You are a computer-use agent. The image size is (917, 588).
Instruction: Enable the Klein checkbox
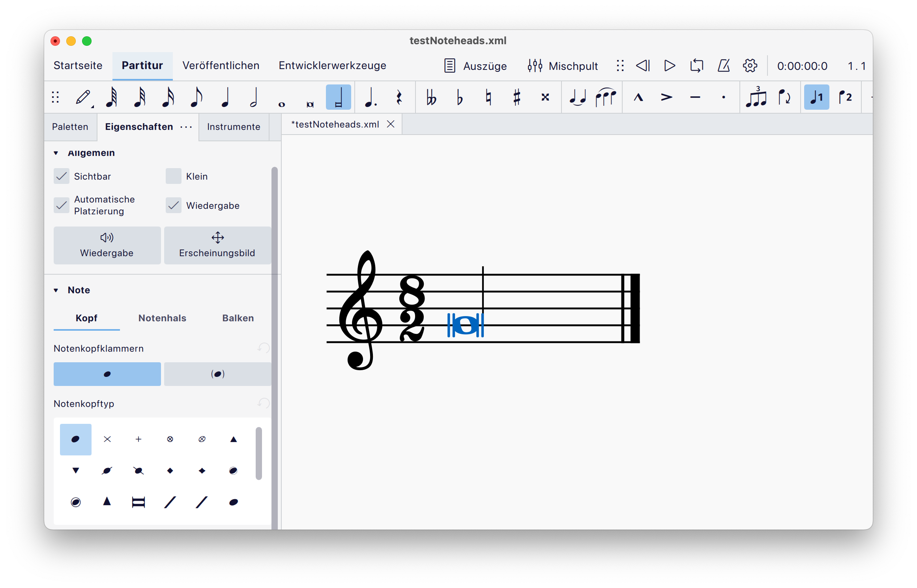click(x=173, y=176)
